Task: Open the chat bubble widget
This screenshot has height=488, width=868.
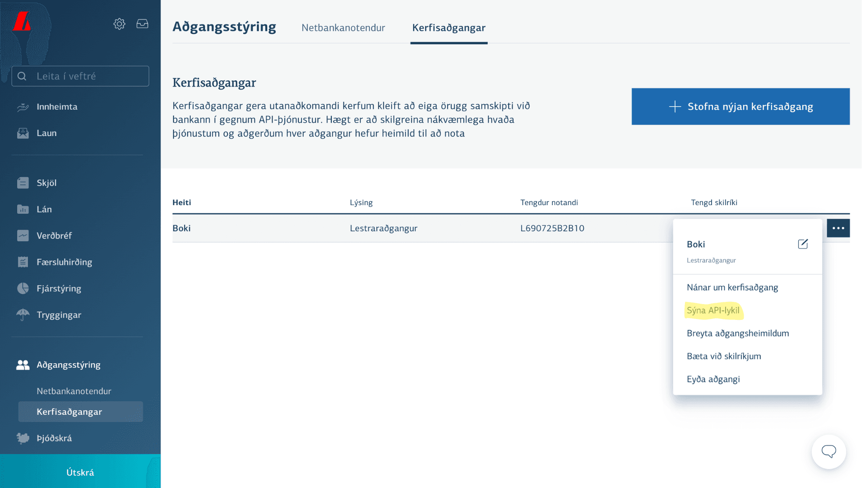Action: coord(829,451)
